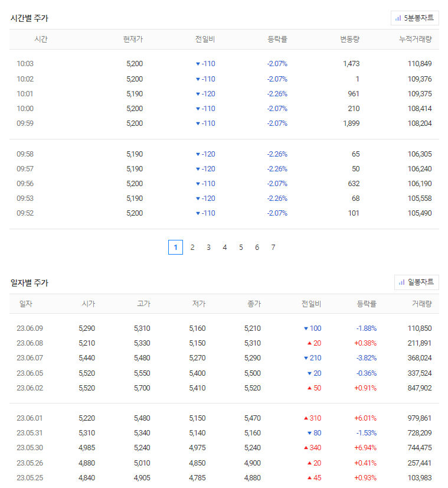Click the -3.82% change rate
448x488 pixels.
coord(366,358)
